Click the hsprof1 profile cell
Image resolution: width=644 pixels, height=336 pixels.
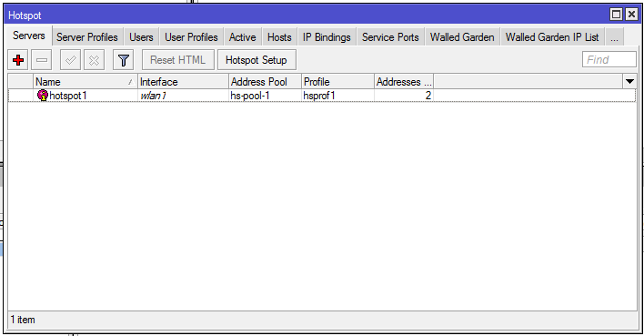[337, 96]
